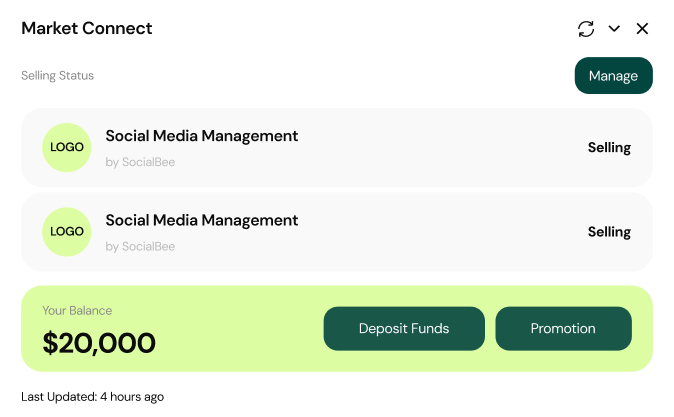674x417 pixels.
Task: Click the LOGO icon of the first listing
Action: coord(67,147)
